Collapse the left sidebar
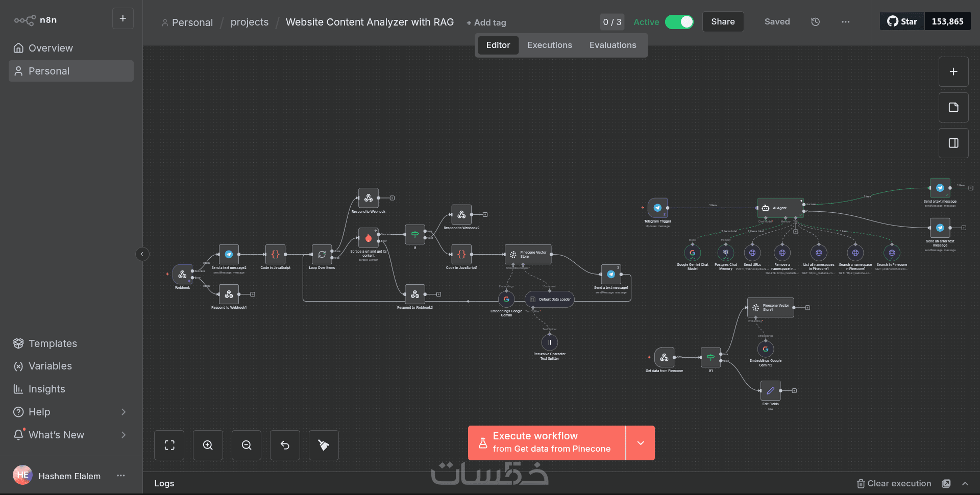The width and height of the screenshot is (980, 495). [x=142, y=254]
